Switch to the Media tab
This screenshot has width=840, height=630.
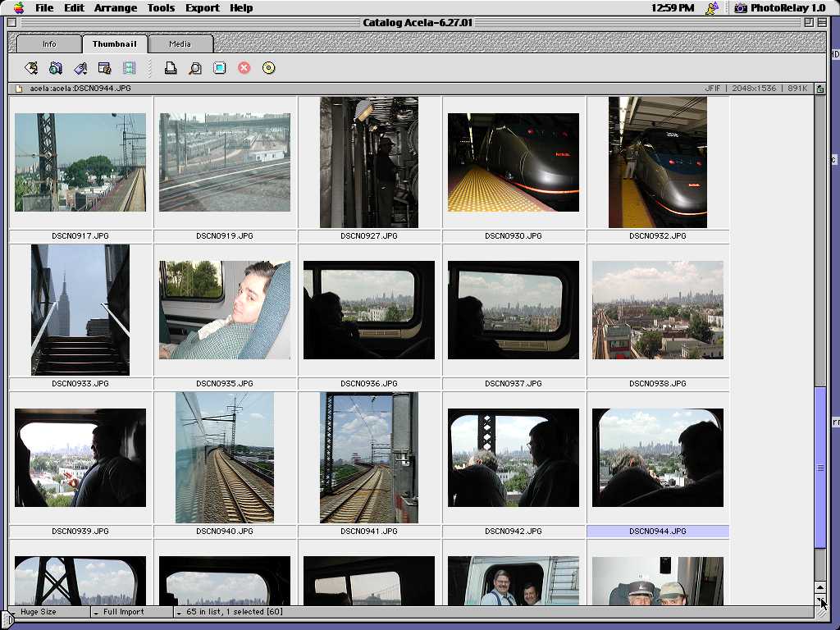[x=180, y=44]
